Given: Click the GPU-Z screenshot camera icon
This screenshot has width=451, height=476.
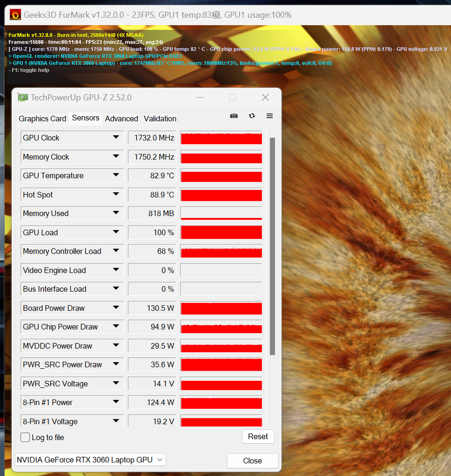Looking at the screenshot, I should point(234,116).
